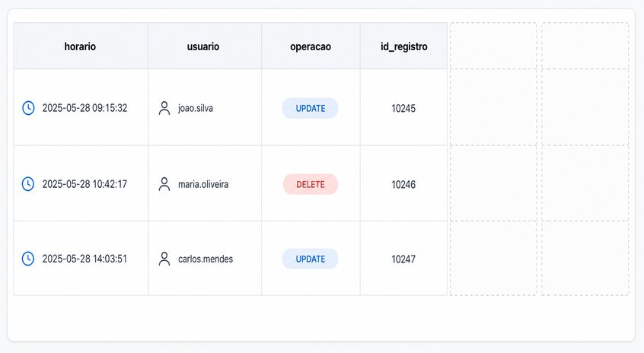Click the usuario column header
Viewport: 644px width, 353px height.
(x=205, y=46)
